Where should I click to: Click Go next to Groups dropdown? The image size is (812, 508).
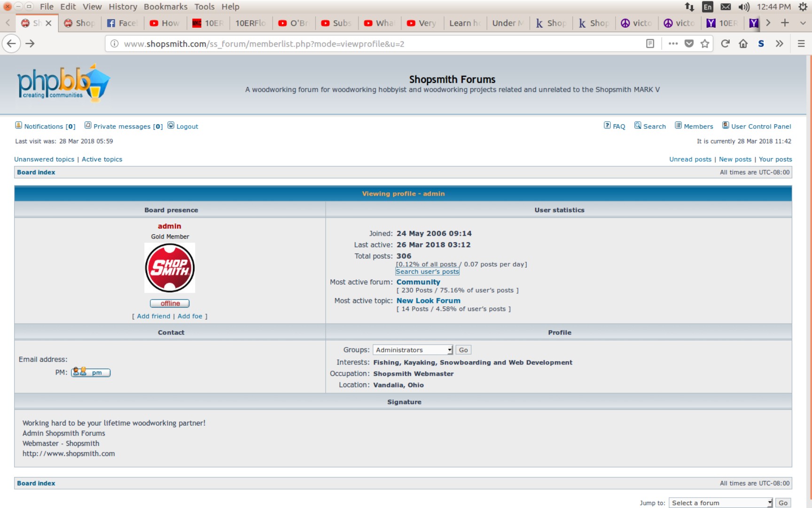point(463,350)
